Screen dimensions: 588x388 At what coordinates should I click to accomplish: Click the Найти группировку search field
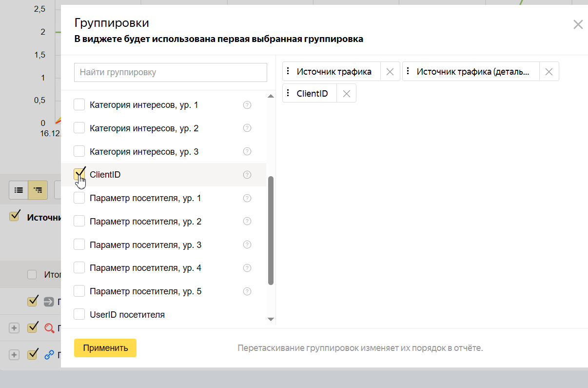(170, 72)
